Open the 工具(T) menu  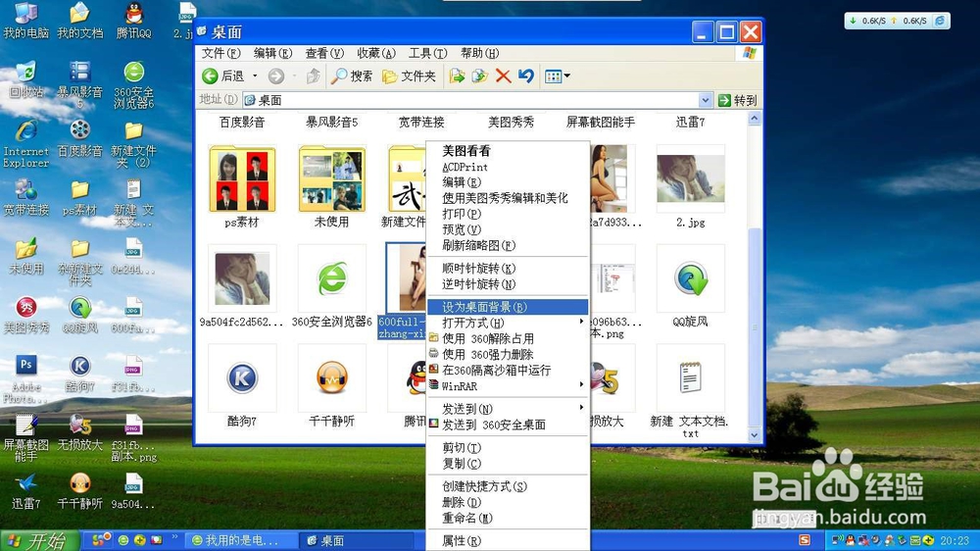428,53
